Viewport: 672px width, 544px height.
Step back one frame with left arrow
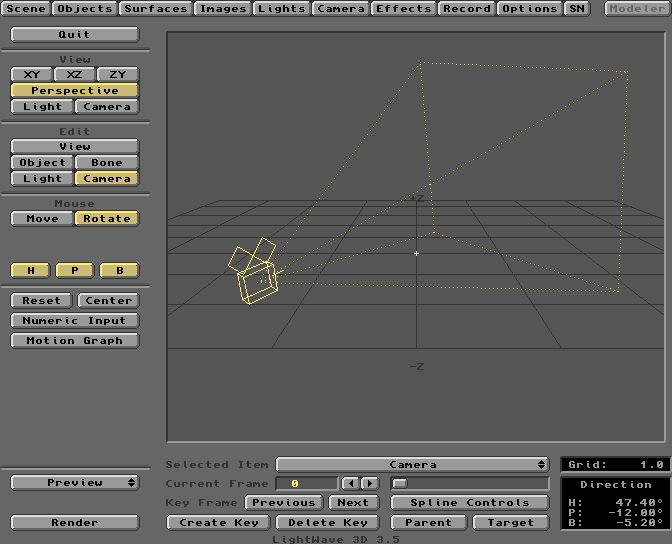click(350, 484)
